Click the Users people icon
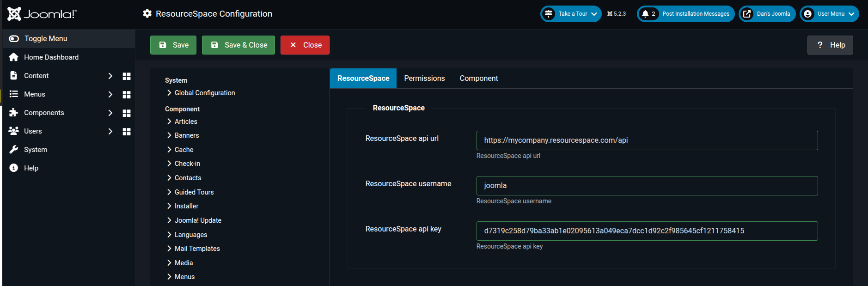868x286 pixels. [14, 131]
